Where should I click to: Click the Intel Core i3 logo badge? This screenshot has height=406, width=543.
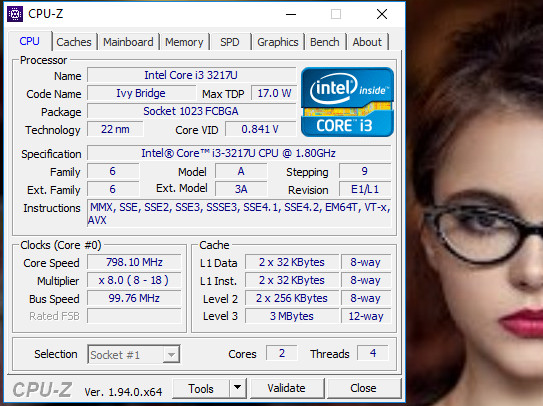(x=347, y=102)
